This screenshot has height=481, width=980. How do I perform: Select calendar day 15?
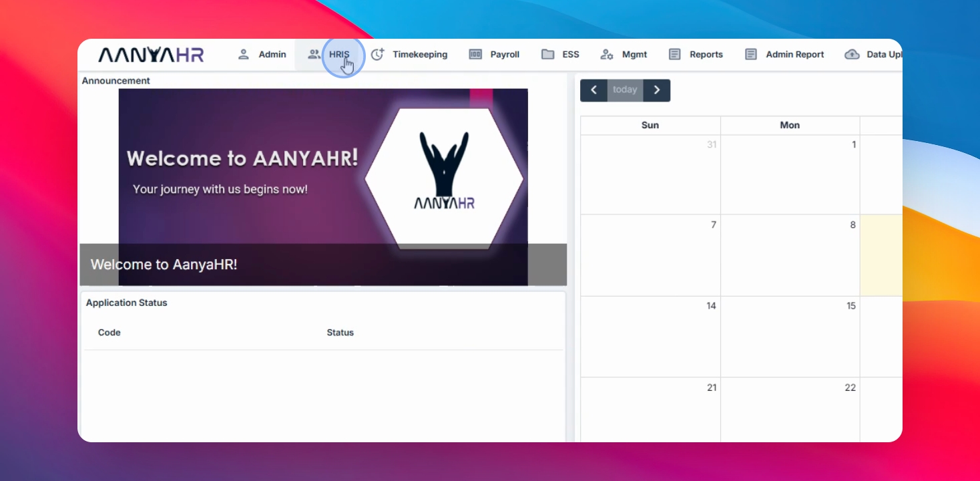pos(790,337)
